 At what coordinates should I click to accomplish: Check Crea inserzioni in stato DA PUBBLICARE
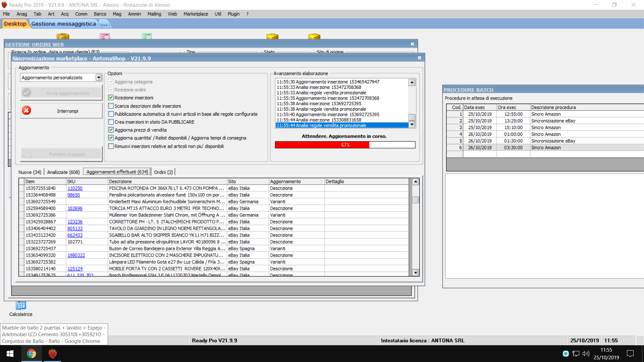[111, 122]
